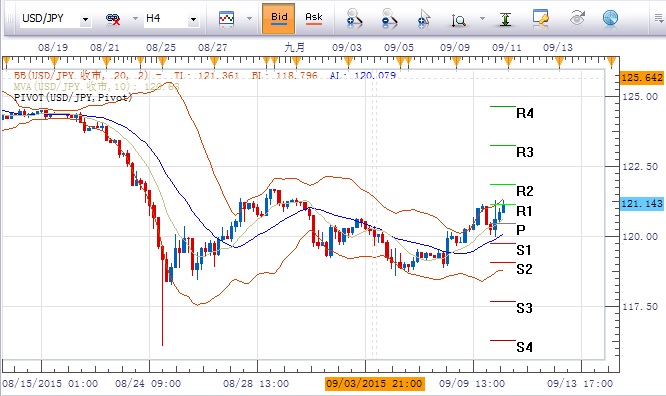Click the P pivot point label

pos(521,230)
